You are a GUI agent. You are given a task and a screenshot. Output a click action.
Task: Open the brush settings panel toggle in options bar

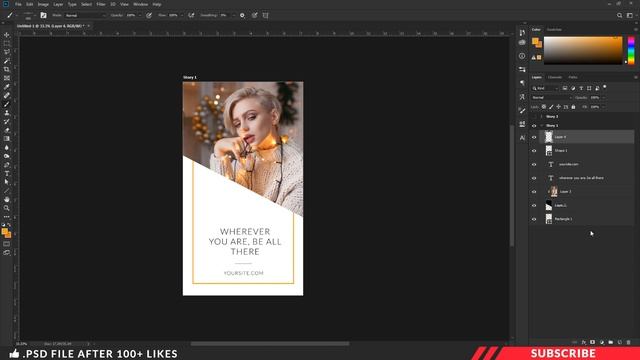click(x=43, y=15)
